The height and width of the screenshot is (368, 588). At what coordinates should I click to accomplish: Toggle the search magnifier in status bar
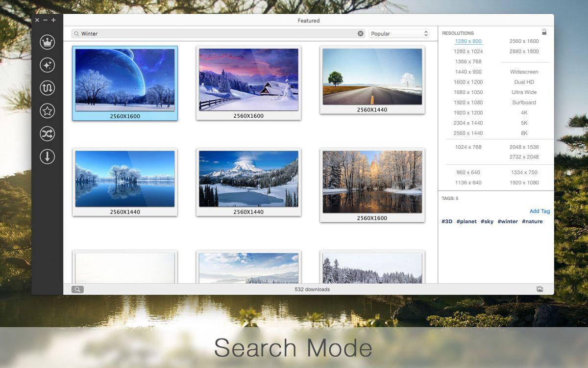77,289
